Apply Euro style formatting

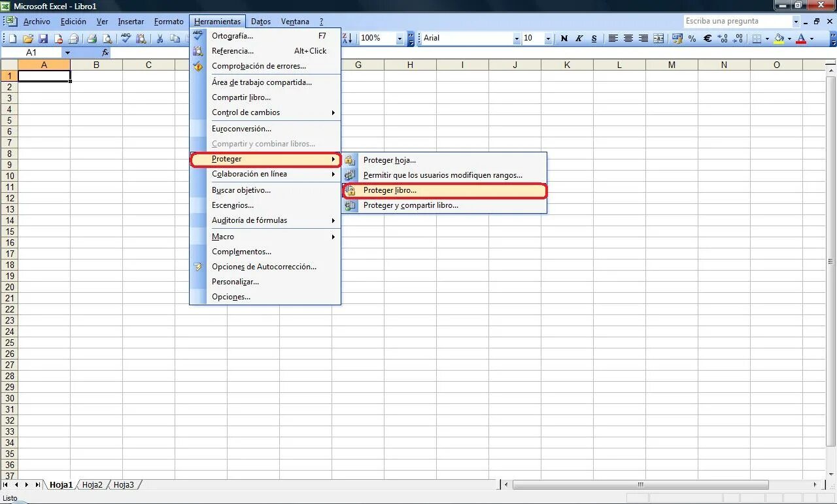(x=708, y=39)
